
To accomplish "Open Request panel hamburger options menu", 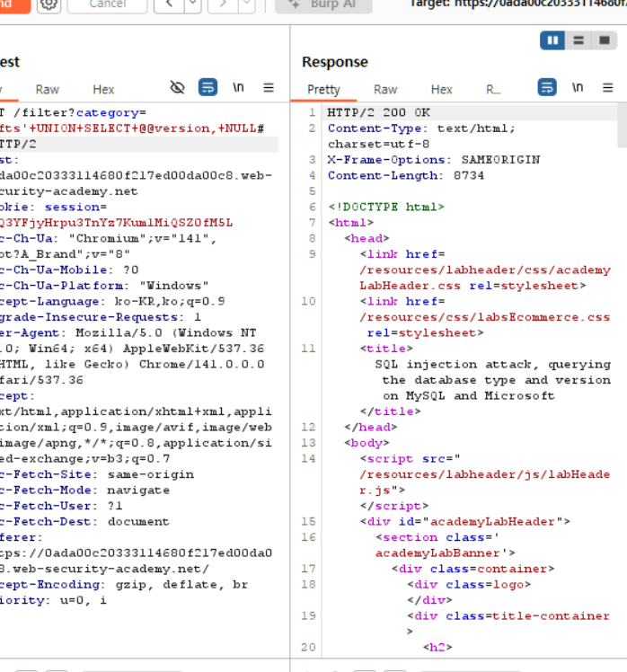I will (x=269, y=88).
